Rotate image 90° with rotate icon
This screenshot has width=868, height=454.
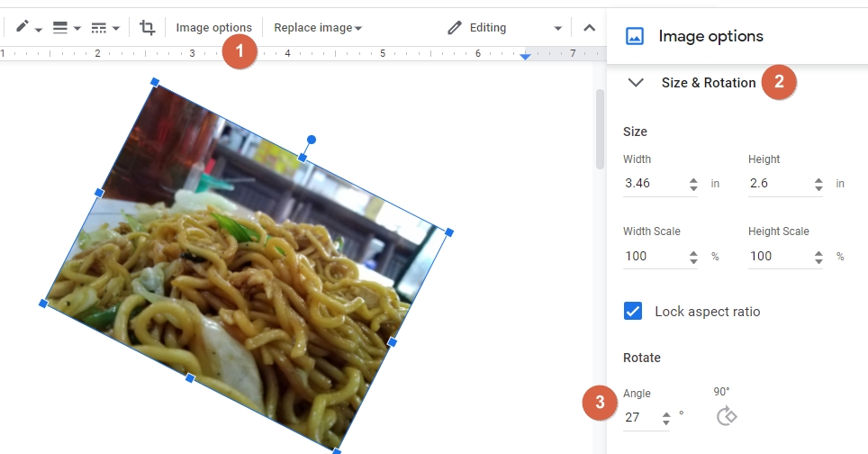click(726, 416)
